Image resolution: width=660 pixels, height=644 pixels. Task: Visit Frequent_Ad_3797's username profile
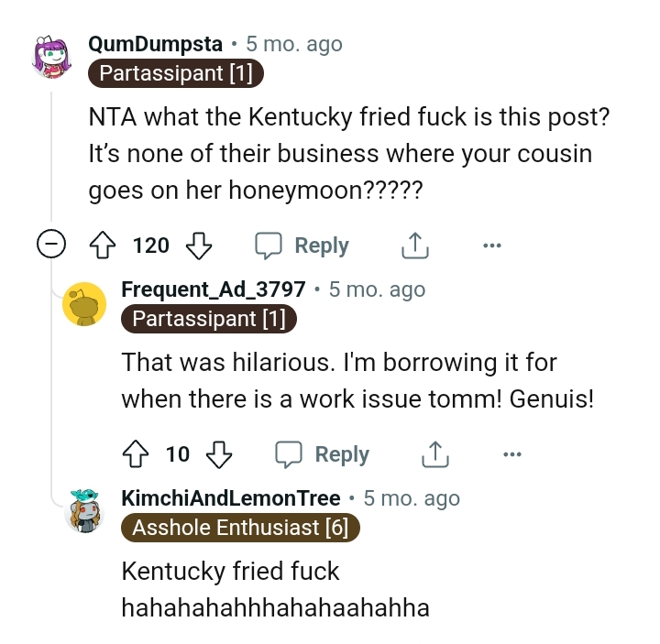click(214, 289)
